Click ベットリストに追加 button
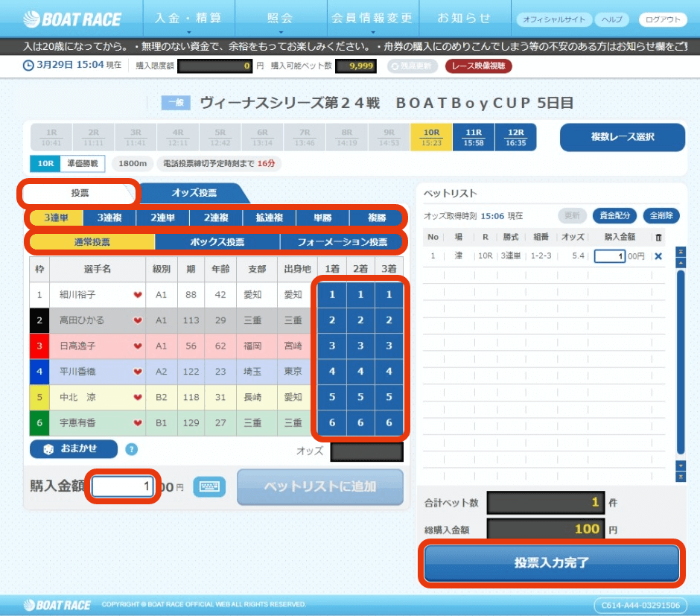Screen dimensions: 700x616 point(320,487)
